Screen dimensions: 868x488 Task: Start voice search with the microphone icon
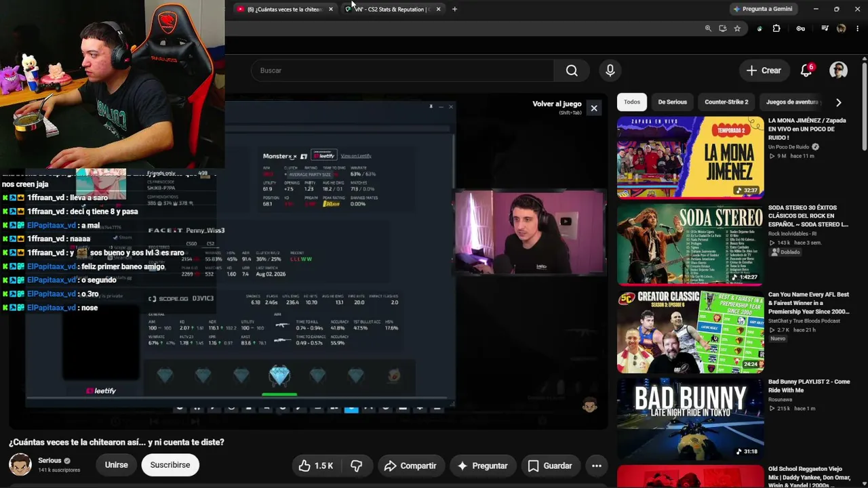tap(610, 70)
